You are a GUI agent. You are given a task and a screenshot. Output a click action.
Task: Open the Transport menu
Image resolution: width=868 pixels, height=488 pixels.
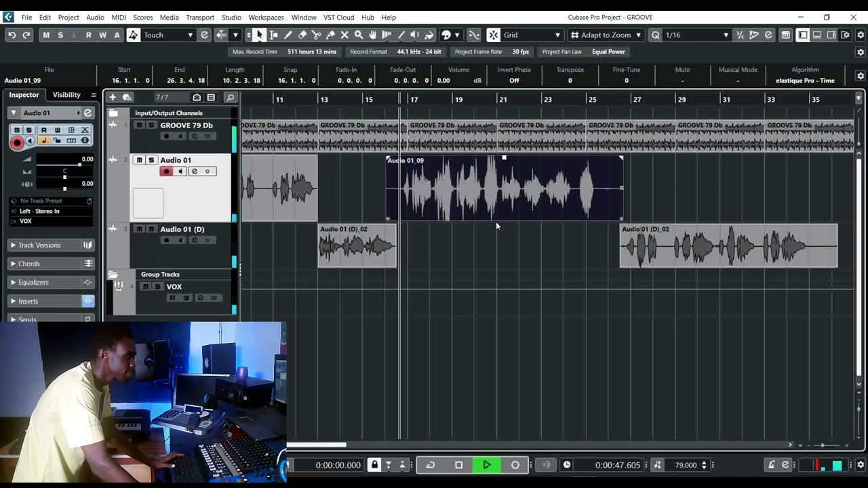(x=200, y=17)
